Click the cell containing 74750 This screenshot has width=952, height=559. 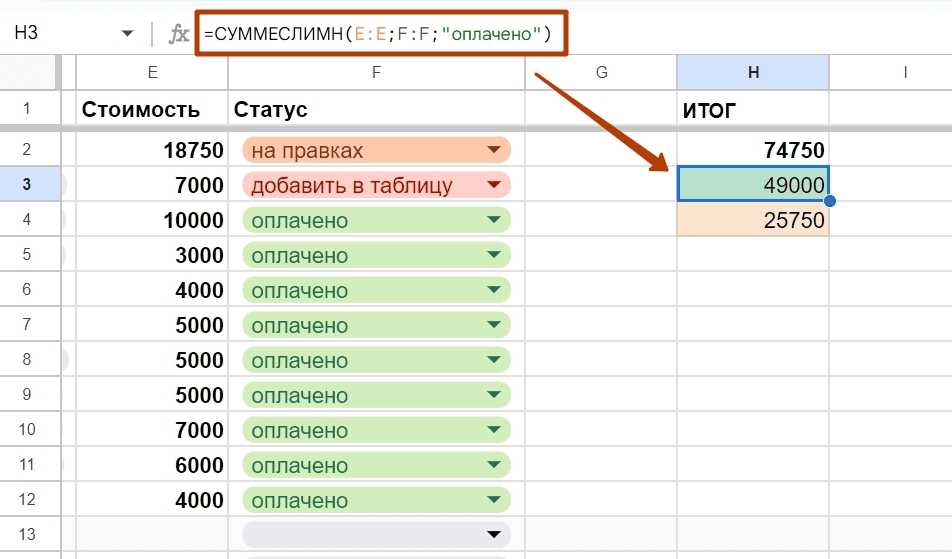[753, 149]
